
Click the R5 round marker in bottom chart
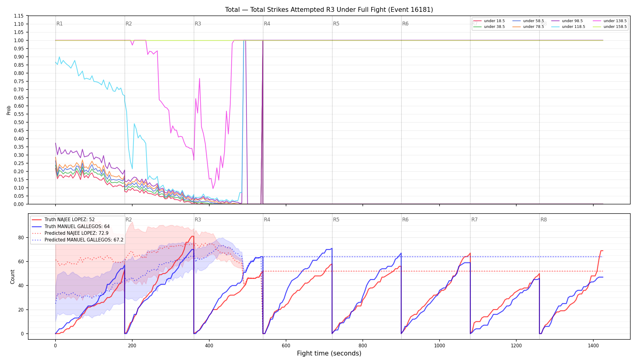pyautogui.click(x=336, y=220)
